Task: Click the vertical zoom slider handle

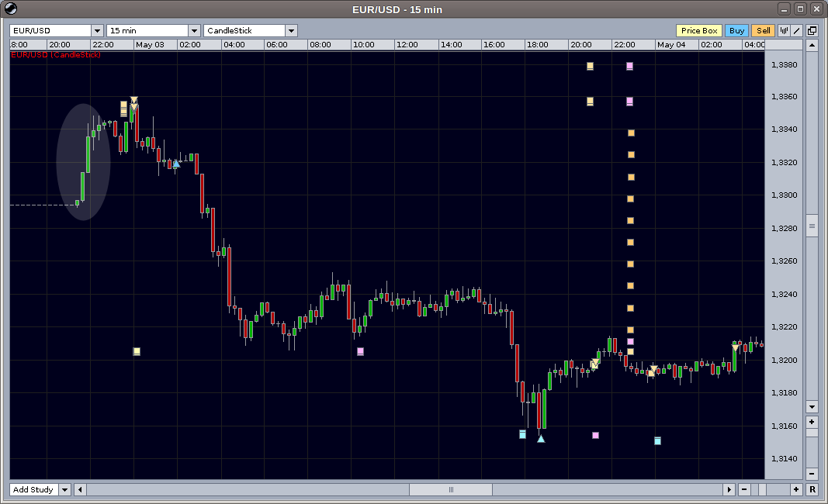Action: point(812,433)
